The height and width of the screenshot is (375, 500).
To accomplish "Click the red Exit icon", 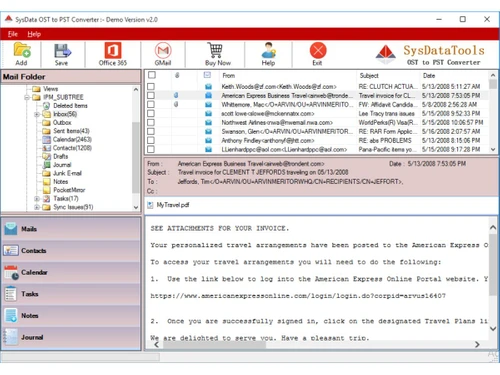I will pyautogui.click(x=318, y=50).
